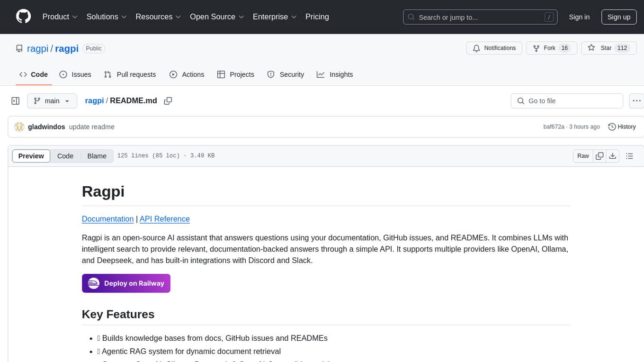Viewport: 644px width, 362px height.
Task: Open the API Reference link
Action: click(x=165, y=219)
